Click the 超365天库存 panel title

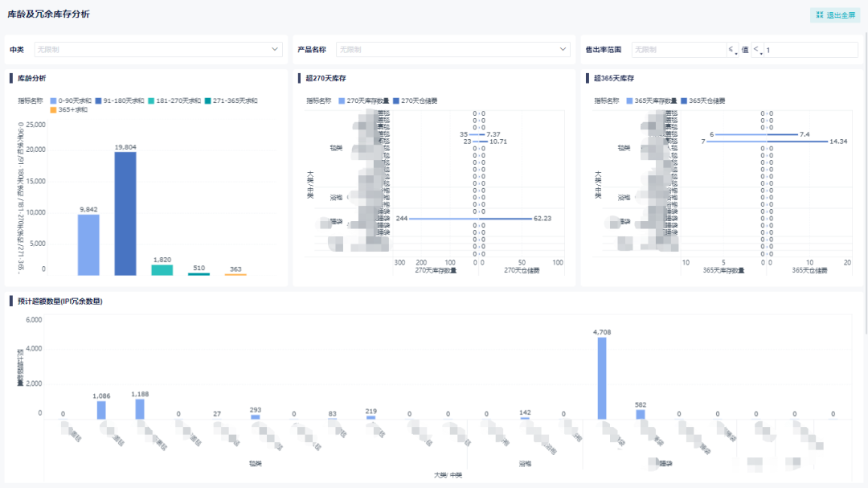tap(614, 78)
